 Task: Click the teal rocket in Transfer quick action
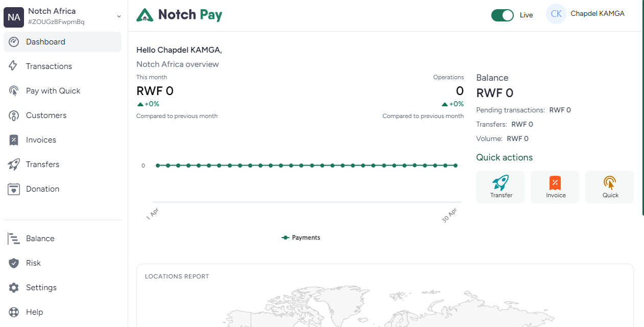pos(501,183)
